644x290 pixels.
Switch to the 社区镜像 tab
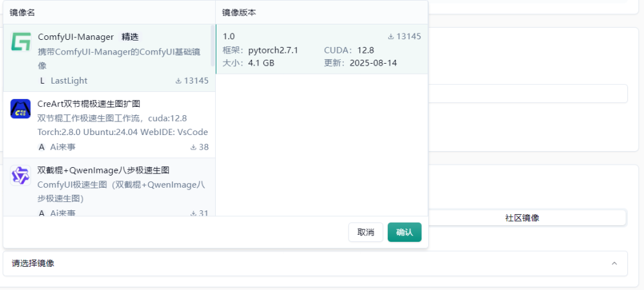coord(522,218)
